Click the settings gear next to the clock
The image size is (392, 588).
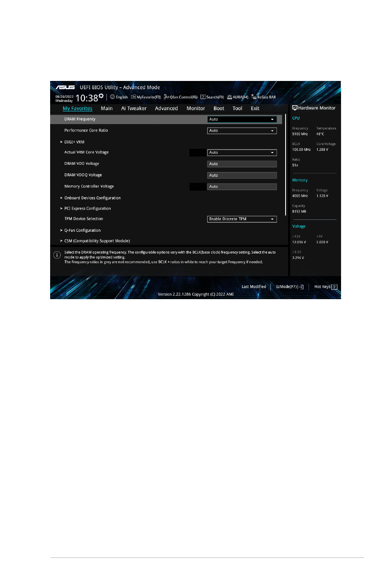pos(101,96)
